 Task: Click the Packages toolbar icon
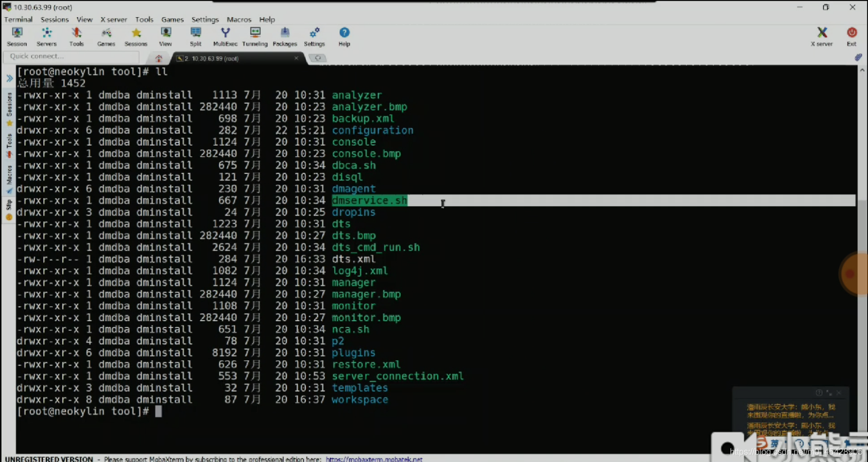[x=285, y=37]
